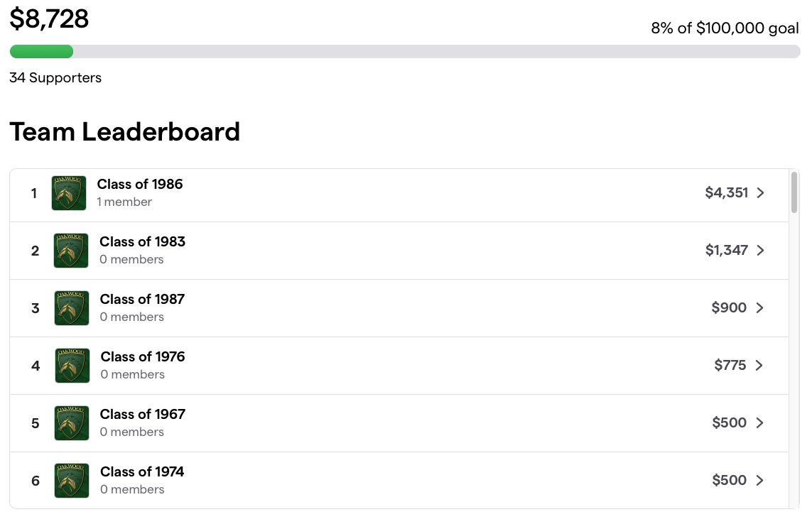Viewport: 812px width, 524px height.
Task: Visit the Class of 1983 team page
Action: point(142,242)
